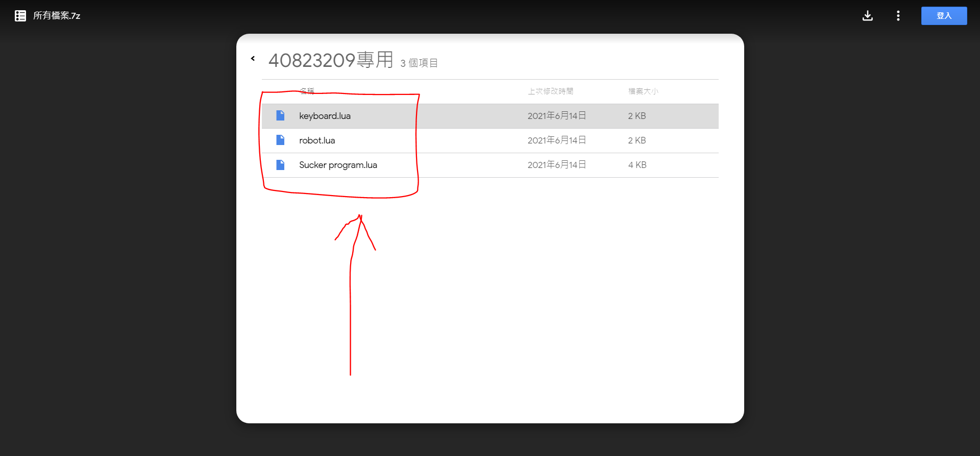Viewport: 980px width, 456px height.
Task: Click the 2 KB size of keyboard.lua
Action: coord(637,116)
